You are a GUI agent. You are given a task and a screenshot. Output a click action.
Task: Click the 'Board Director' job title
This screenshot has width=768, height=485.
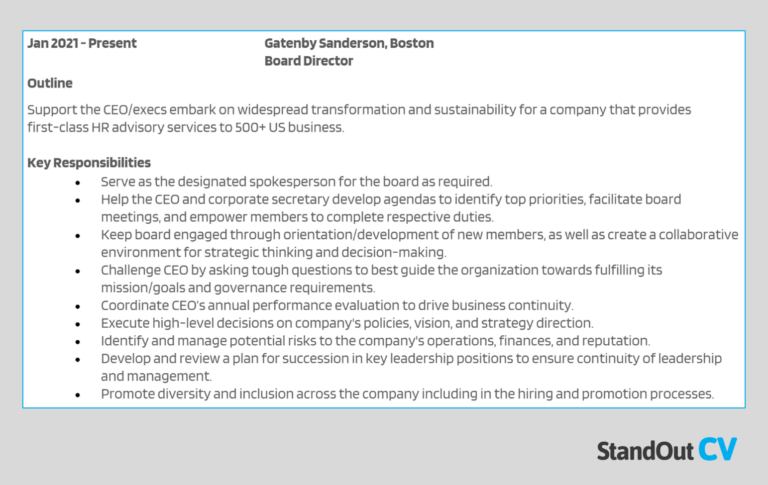(x=309, y=61)
